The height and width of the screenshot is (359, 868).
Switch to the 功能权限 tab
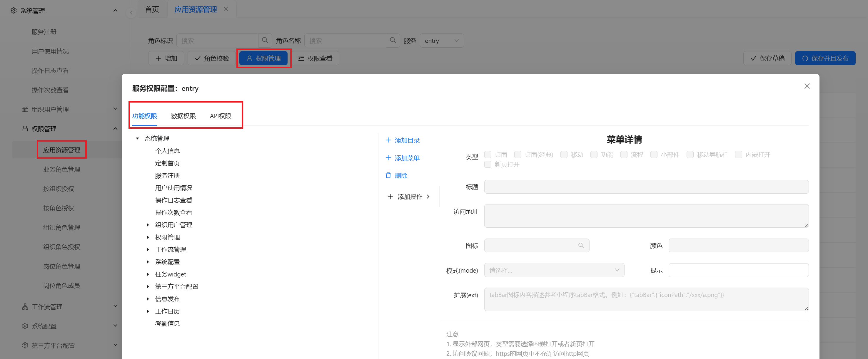tap(145, 116)
